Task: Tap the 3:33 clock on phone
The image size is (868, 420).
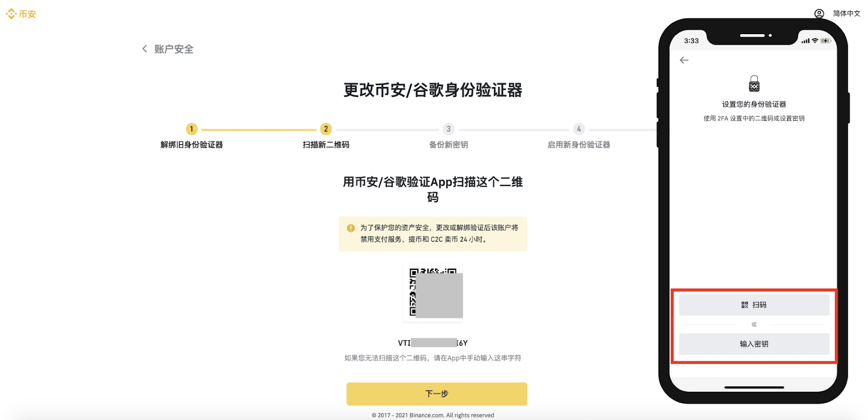Action: point(691,41)
